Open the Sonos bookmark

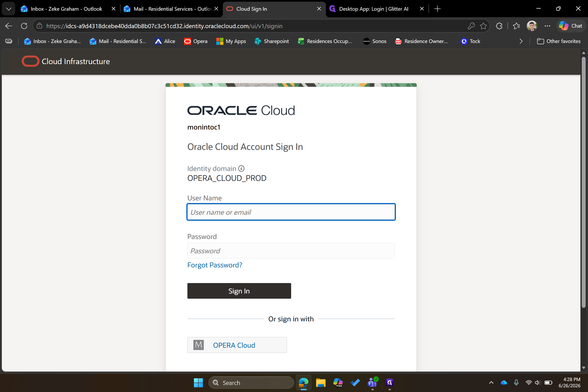coord(375,41)
